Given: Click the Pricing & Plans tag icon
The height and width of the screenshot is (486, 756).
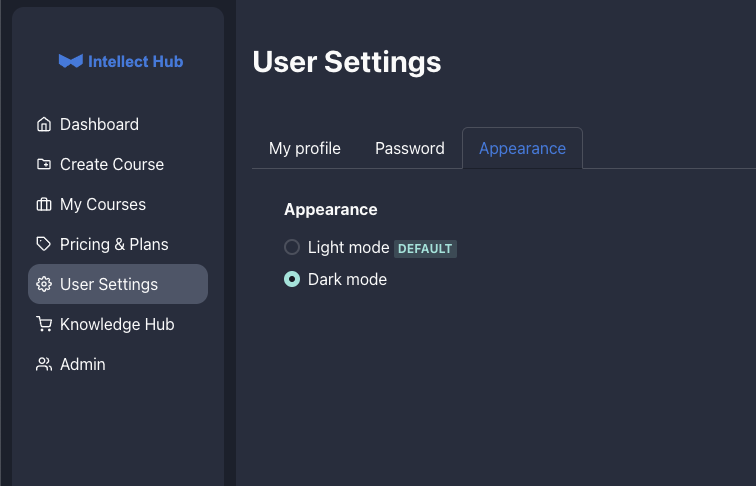Looking at the screenshot, I should coord(43,244).
